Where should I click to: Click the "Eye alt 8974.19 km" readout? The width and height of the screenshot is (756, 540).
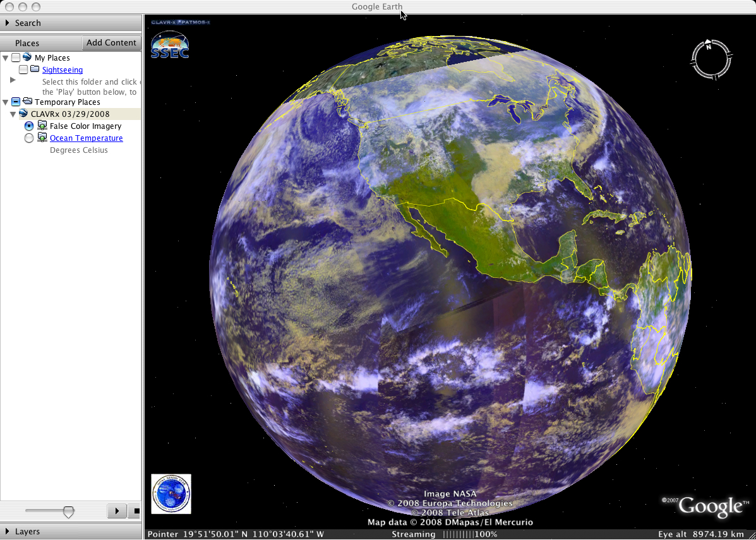click(x=701, y=534)
